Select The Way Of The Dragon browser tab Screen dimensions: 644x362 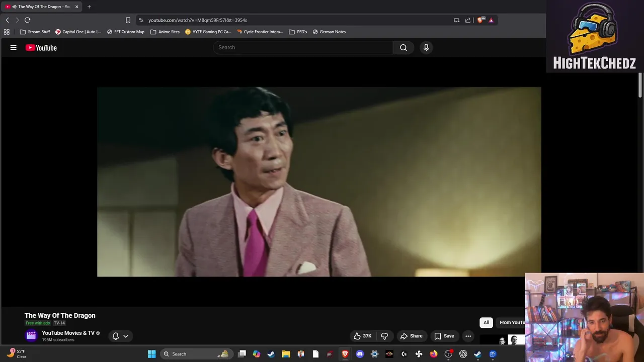43,7
